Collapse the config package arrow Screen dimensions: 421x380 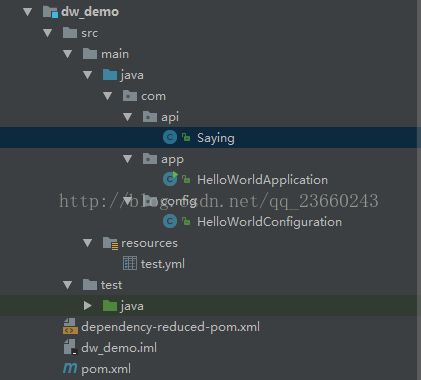pyautogui.click(x=128, y=201)
